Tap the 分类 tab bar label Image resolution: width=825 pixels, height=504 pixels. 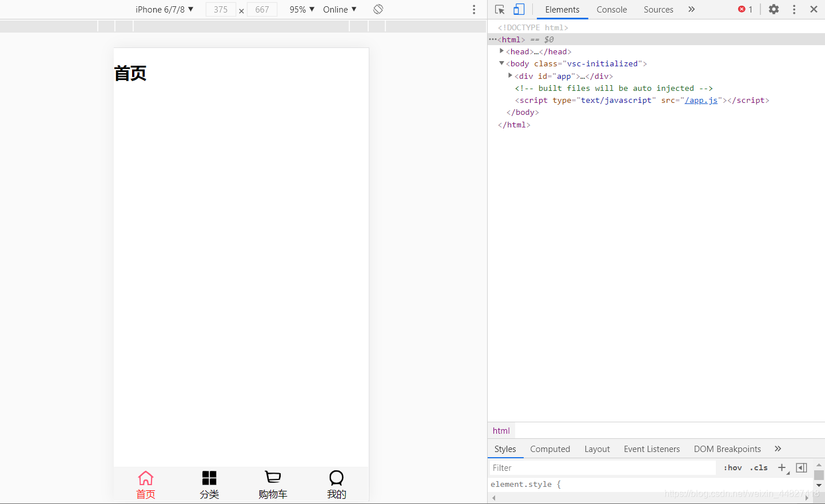(209, 494)
